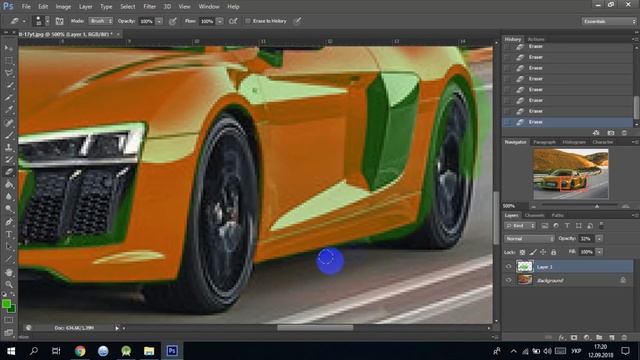Open the Flow slider arrow

[220, 21]
